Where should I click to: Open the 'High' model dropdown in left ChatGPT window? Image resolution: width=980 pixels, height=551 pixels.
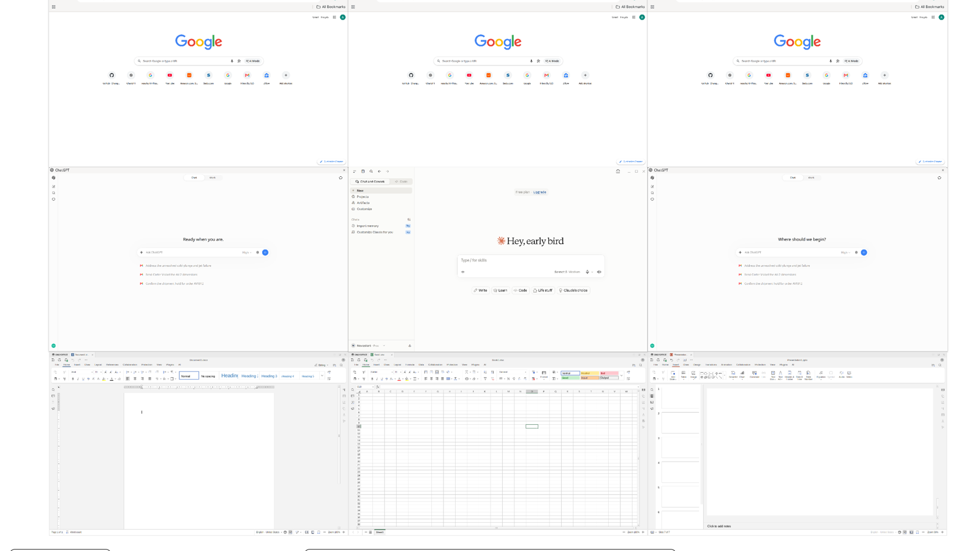(x=246, y=252)
